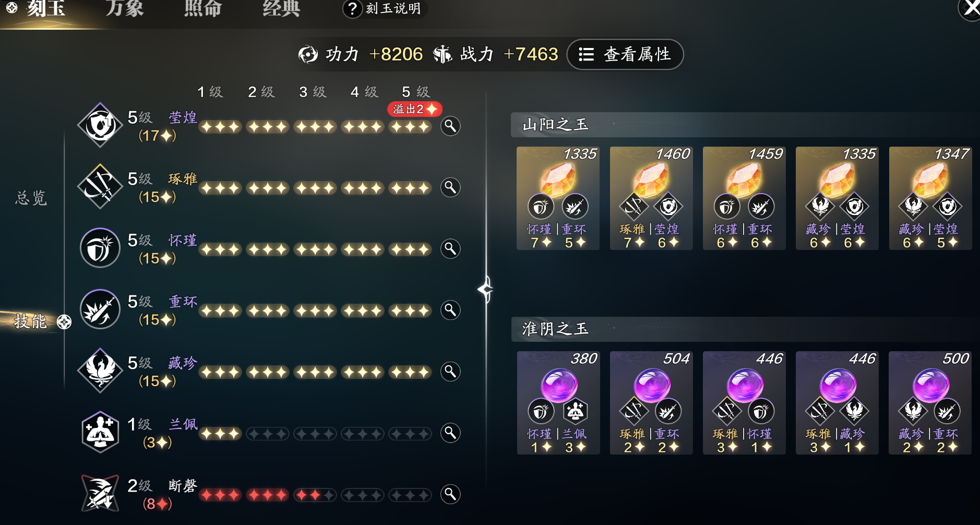Select the 总览 side tab

tap(31, 198)
